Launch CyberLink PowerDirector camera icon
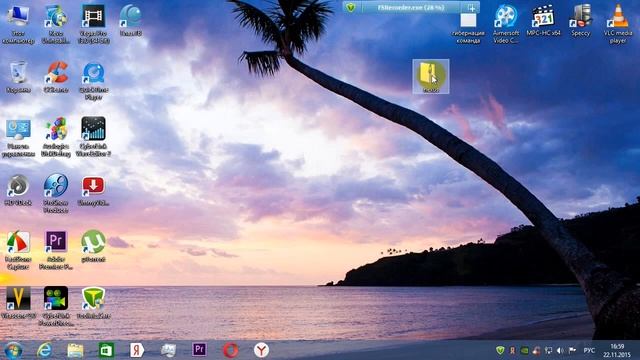 (x=56, y=306)
